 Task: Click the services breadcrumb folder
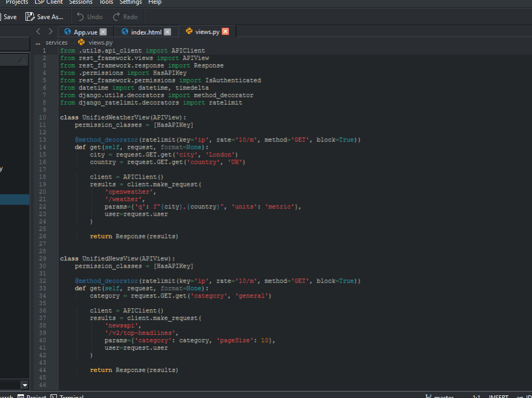point(57,43)
